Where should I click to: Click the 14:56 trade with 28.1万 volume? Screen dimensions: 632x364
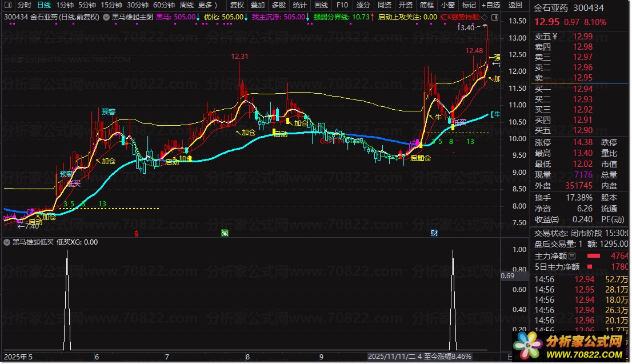point(581,290)
